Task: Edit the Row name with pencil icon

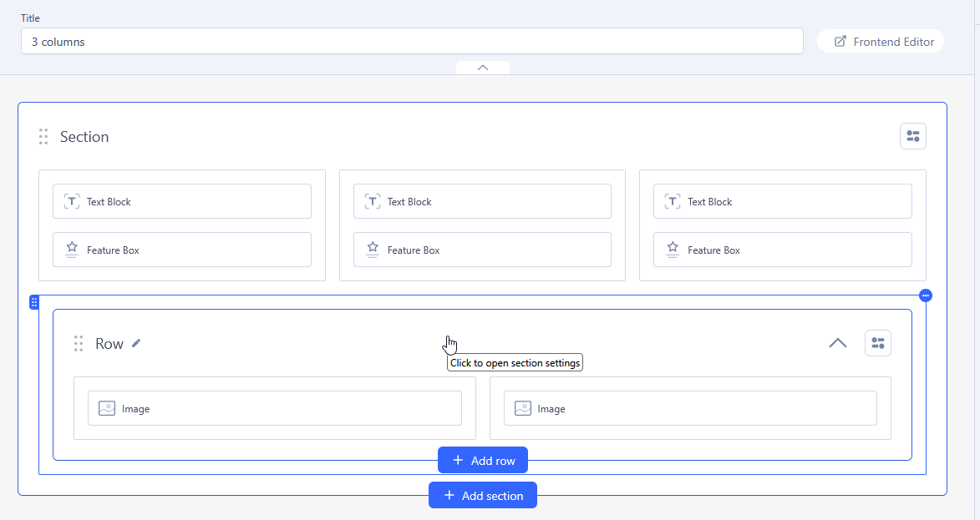Action: point(136,343)
